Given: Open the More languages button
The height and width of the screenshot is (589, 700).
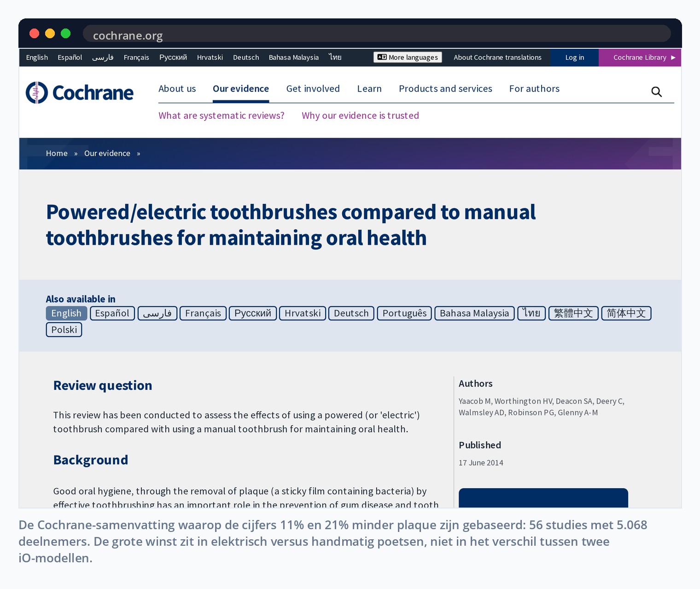Looking at the screenshot, I should [x=408, y=57].
